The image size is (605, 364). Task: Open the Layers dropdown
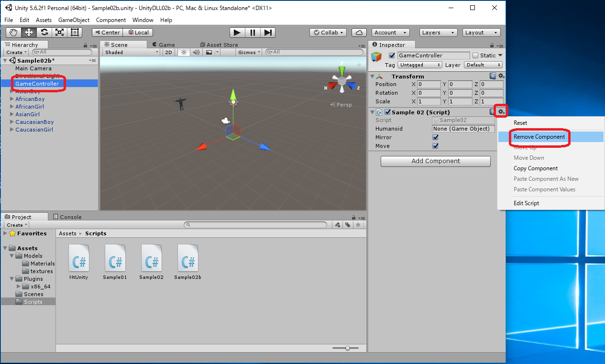438,33
